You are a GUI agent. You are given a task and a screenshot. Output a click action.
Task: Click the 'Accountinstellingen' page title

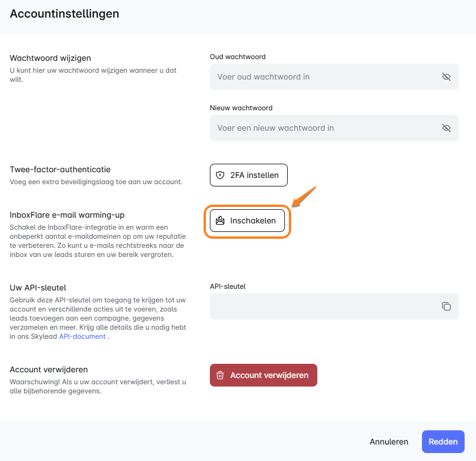tap(64, 14)
